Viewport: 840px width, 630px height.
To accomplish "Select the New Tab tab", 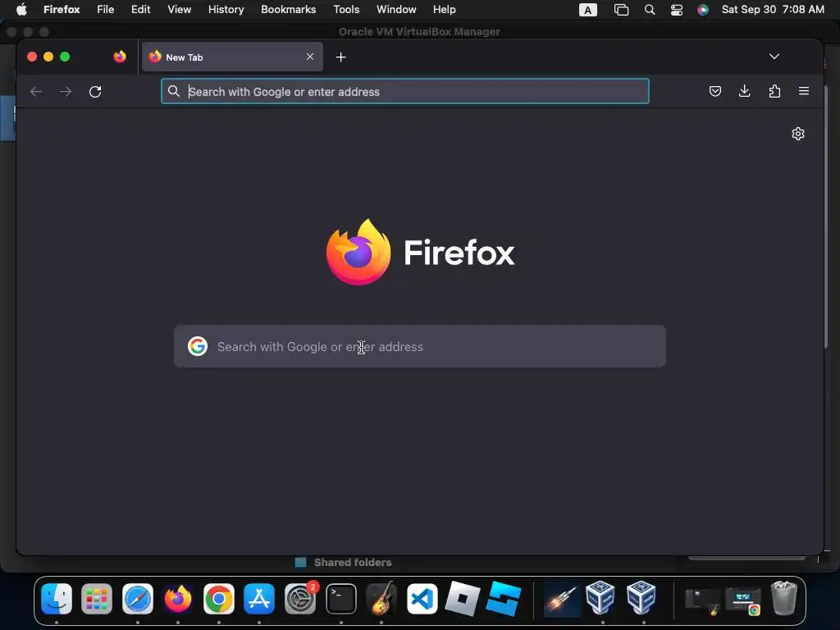I will coord(232,57).
